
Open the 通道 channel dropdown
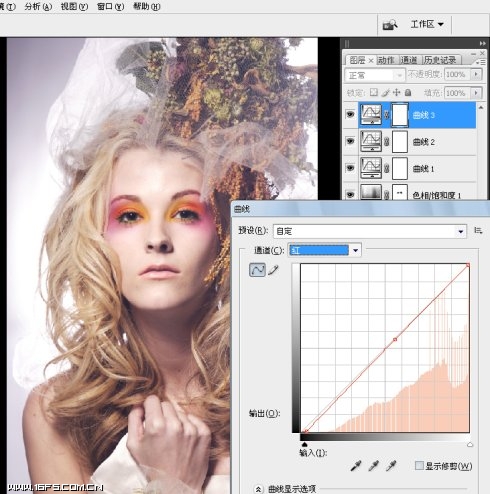(325, 250)
